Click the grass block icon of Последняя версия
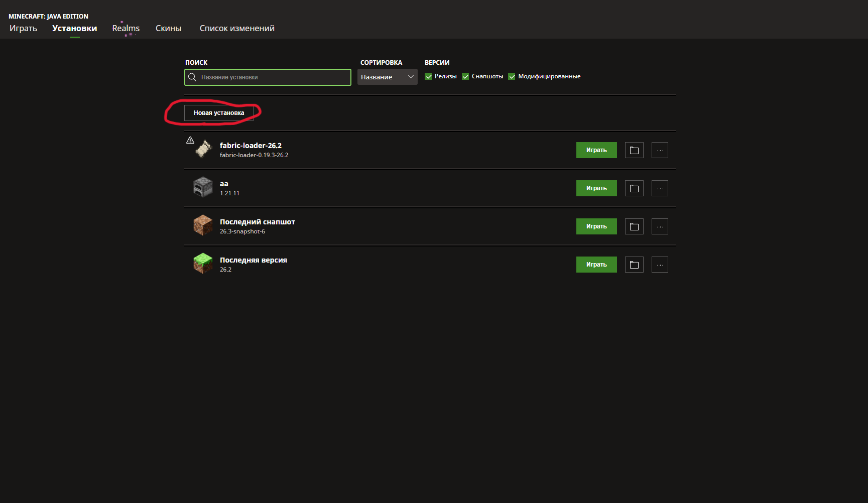Viewport: 868px width, 503px height. click(x=203, y=264)
